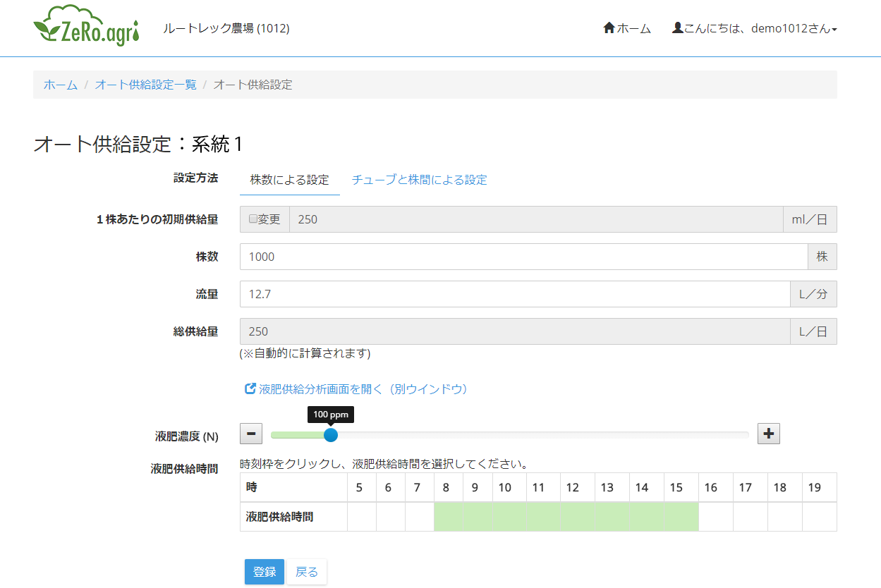
Task: Toggle the 変更 checkbox
Action: 253,219
